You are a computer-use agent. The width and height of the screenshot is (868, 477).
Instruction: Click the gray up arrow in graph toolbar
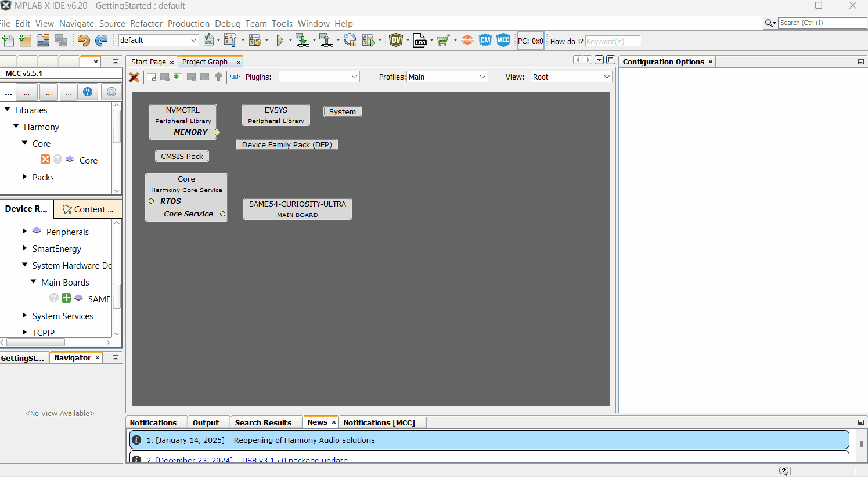pyautogui.click(x=218, y=77)
